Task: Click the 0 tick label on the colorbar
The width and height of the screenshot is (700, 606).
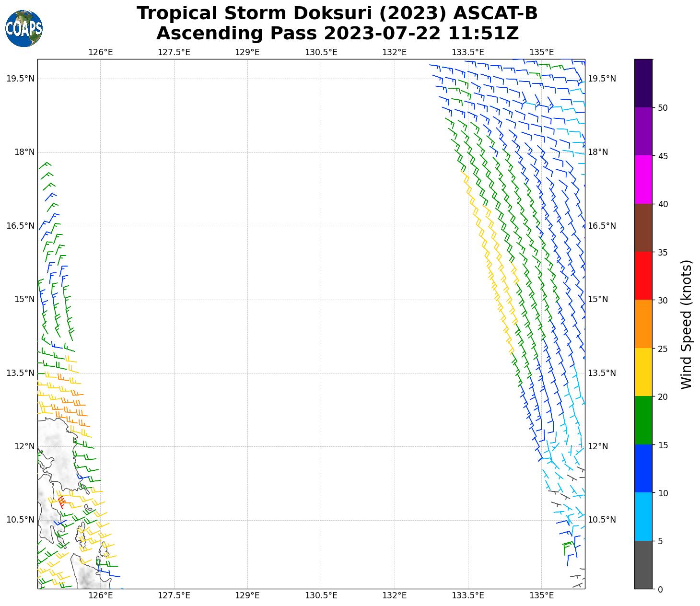Action: [x=661, y=589]
